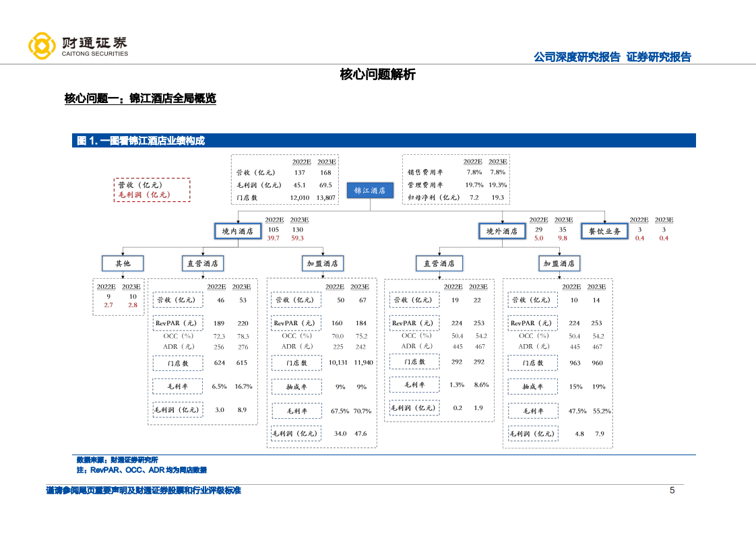
Task: Click the 境外酒店 node box
Action: click(x=501, y=230)
